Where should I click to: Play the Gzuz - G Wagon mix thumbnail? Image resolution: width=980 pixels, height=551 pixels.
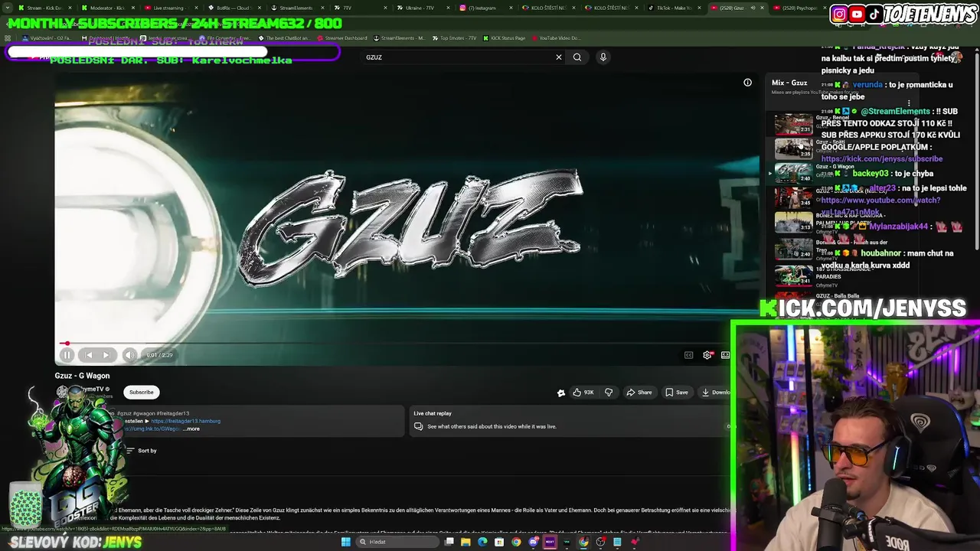(x=793, y=172)
